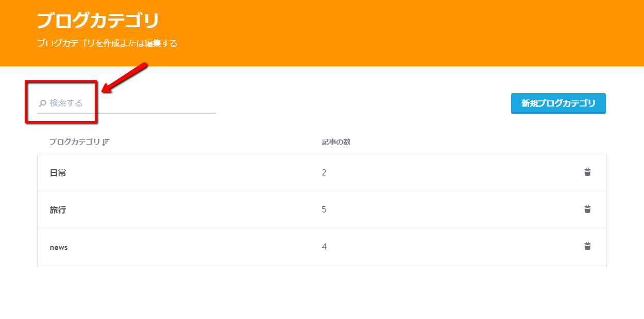The width and height of the screenshot is (644, 319).
Task: Click the red arrow annotation
Action: 125,79
